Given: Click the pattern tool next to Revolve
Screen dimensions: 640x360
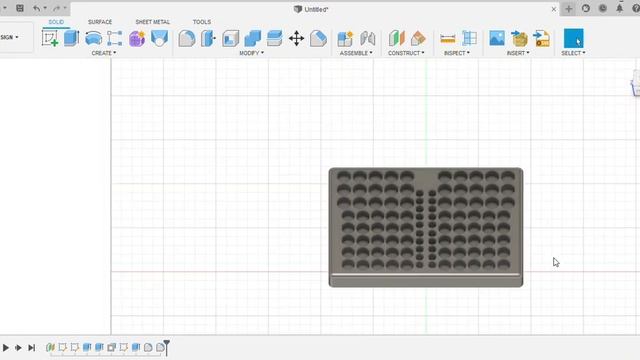Looking at the screenshot, I should click(115, 38).
